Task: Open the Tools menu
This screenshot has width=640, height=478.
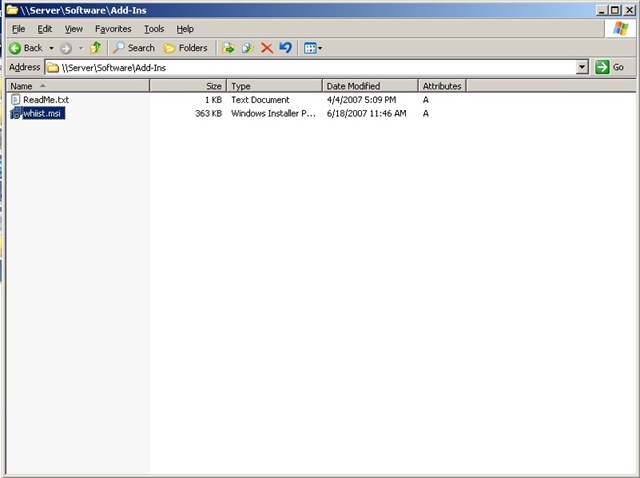Action: pos(154,29)
